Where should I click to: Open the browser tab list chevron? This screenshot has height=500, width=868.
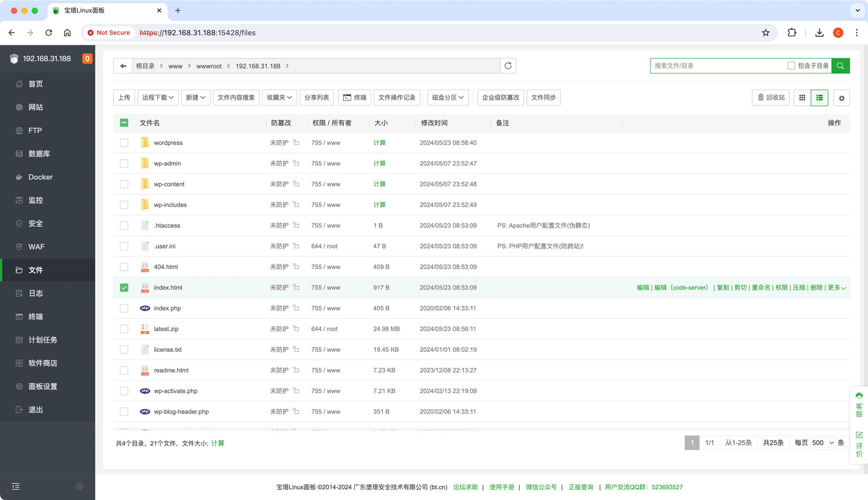pyautogui.click(x=858, y=10)
